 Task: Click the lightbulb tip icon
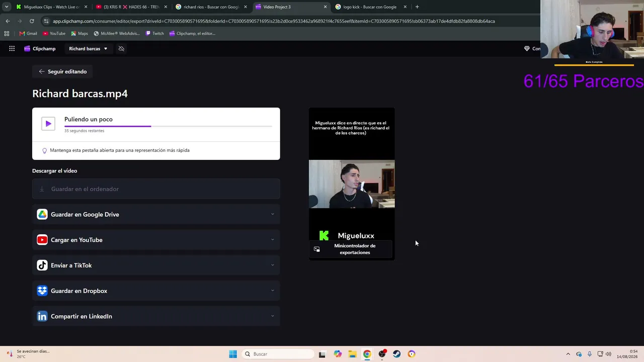pyautogui.click(x=44, y=150)
